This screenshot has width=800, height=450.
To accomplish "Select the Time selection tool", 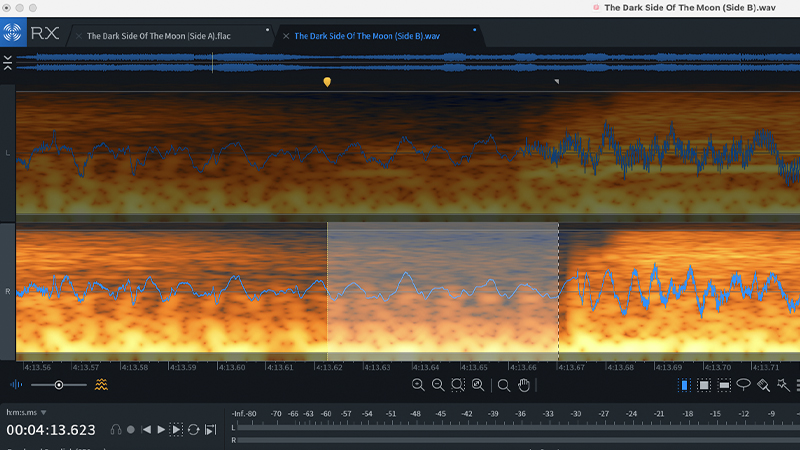I will click(x=684, y=385).
